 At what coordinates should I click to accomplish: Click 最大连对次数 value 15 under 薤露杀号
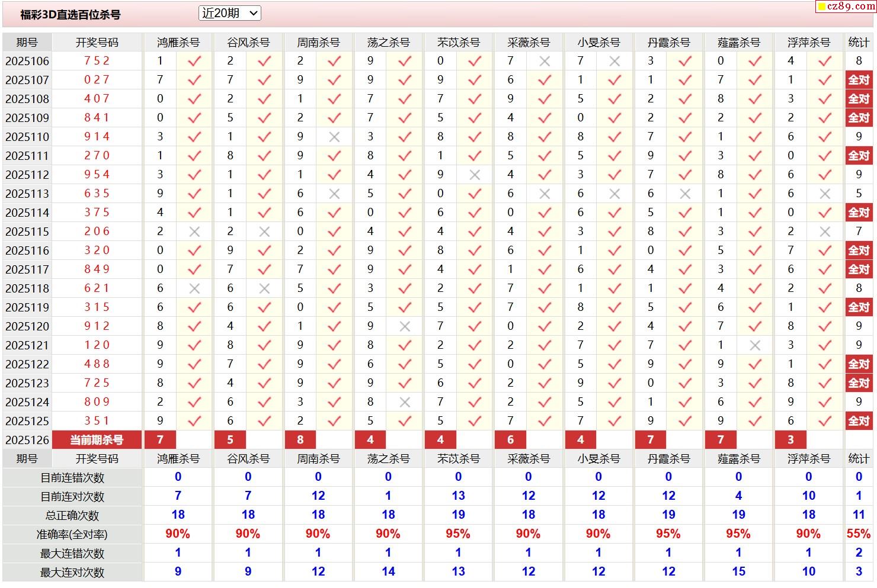[738, 571]
